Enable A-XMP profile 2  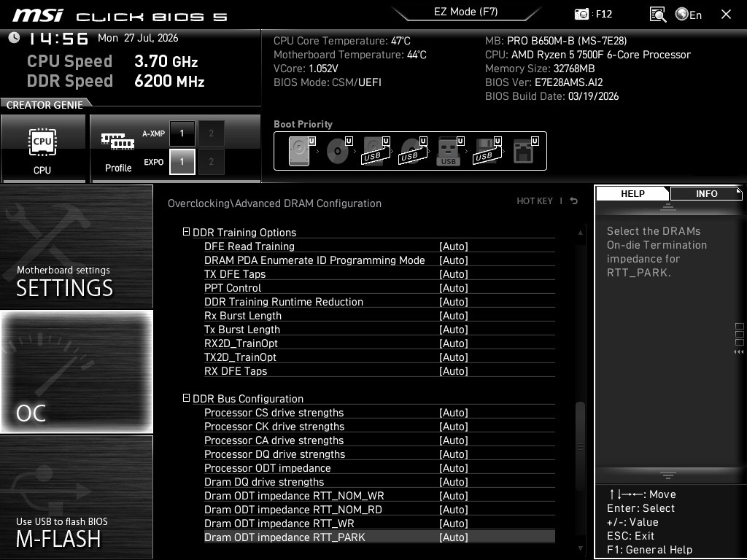coord(211,133)
